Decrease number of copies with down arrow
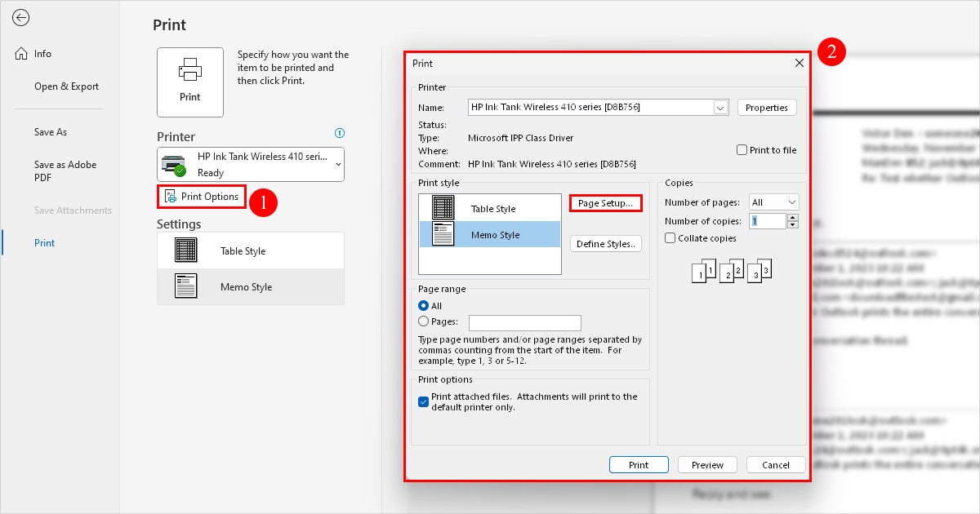This screenshot has width=980, height=514. (x=793, y=225)
